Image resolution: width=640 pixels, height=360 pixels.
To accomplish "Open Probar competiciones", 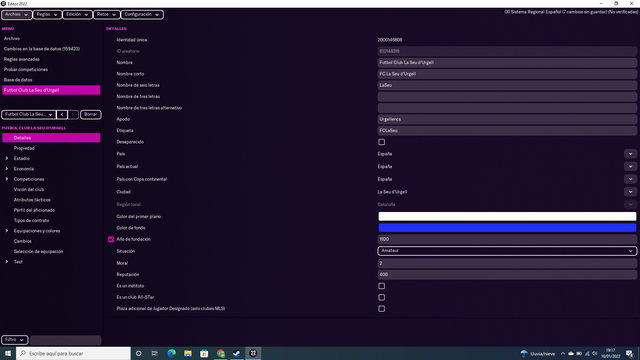I will click(x=26, y=70).
